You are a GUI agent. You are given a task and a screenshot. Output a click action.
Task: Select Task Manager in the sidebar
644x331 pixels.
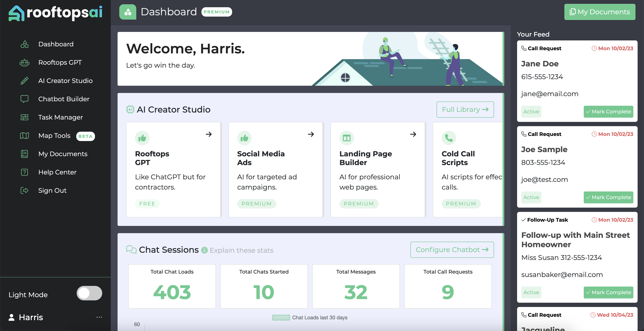60,117
